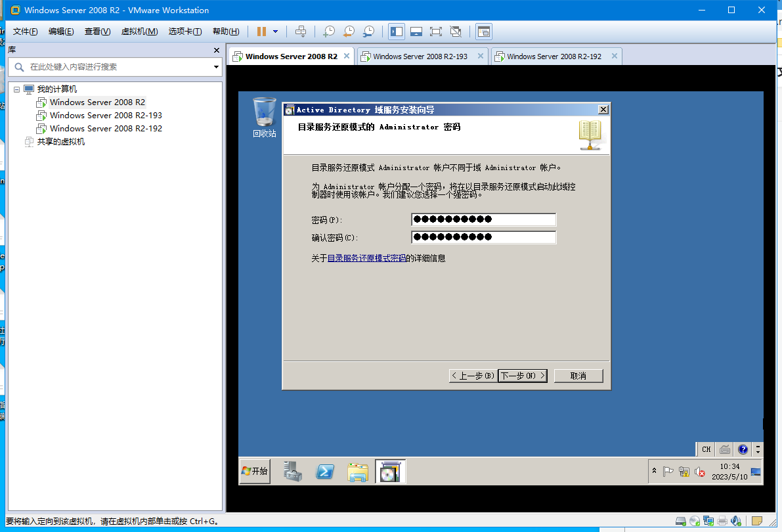Switch to Windows Server 2008 R2-192 tab
The height and width of the screenshot is (532, 782).
pyautogui.click(x=554, y=56)
